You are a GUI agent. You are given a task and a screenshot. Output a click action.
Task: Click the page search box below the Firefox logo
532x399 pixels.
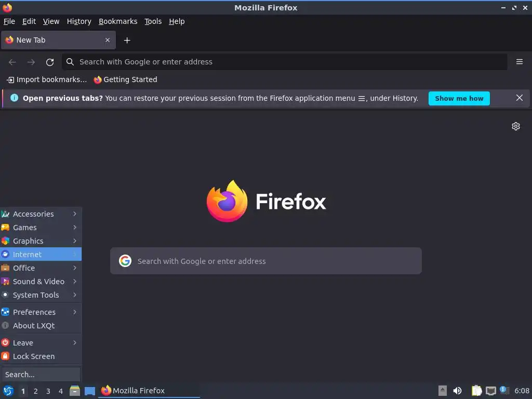[266, 261]
